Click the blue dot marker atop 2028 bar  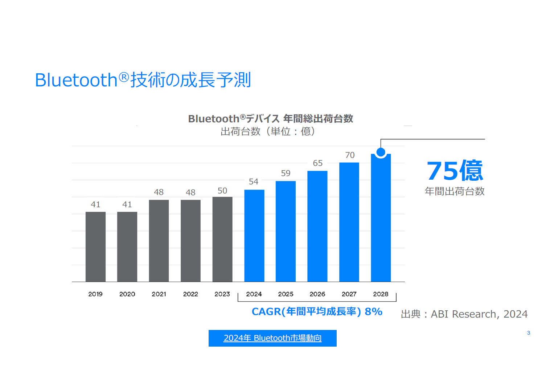(x=381, y=152)
